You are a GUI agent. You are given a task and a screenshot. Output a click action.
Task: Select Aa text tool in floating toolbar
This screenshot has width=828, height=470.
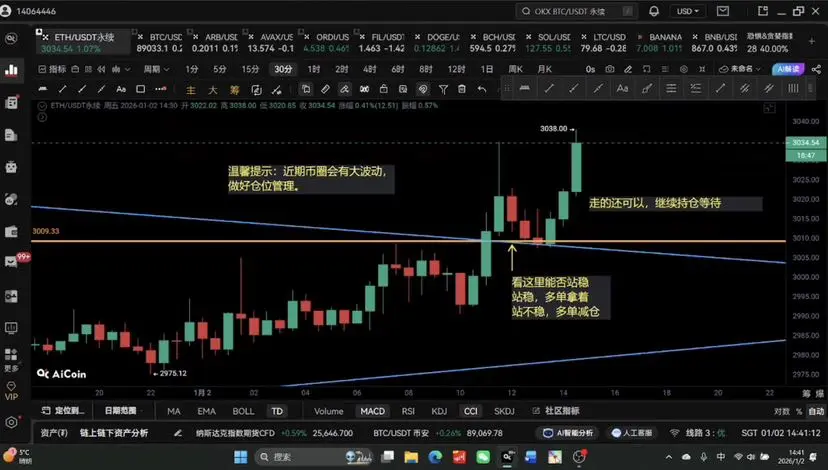click(622, 89)
